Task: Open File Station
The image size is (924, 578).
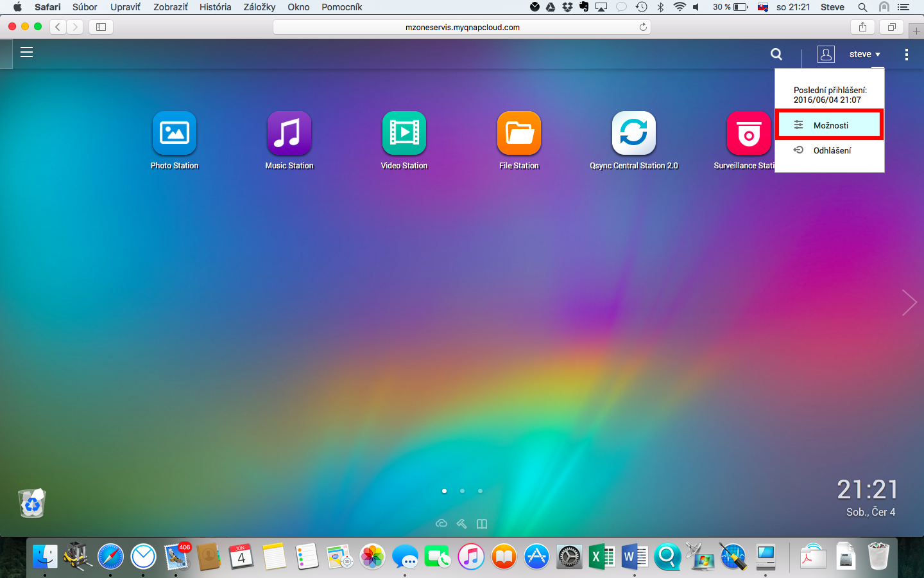Action: (x=518, y=133)
